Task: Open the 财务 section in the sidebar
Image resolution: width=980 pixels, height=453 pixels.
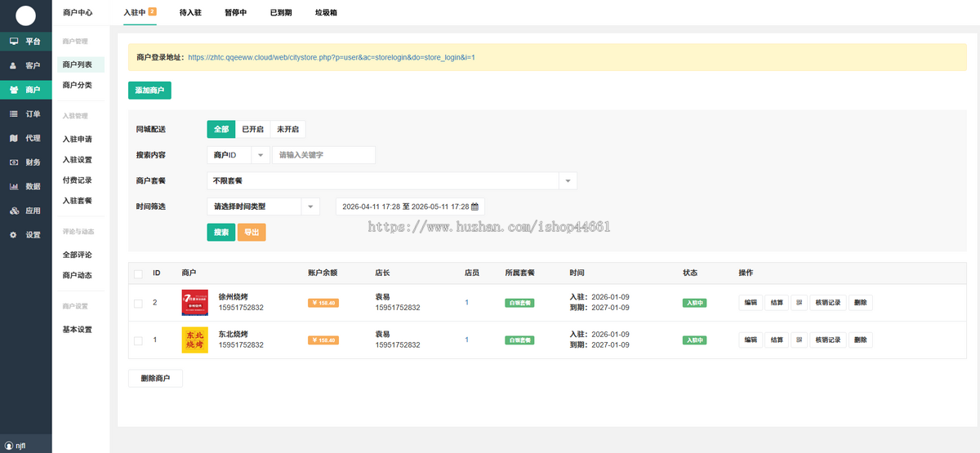Action: [26, 162]
